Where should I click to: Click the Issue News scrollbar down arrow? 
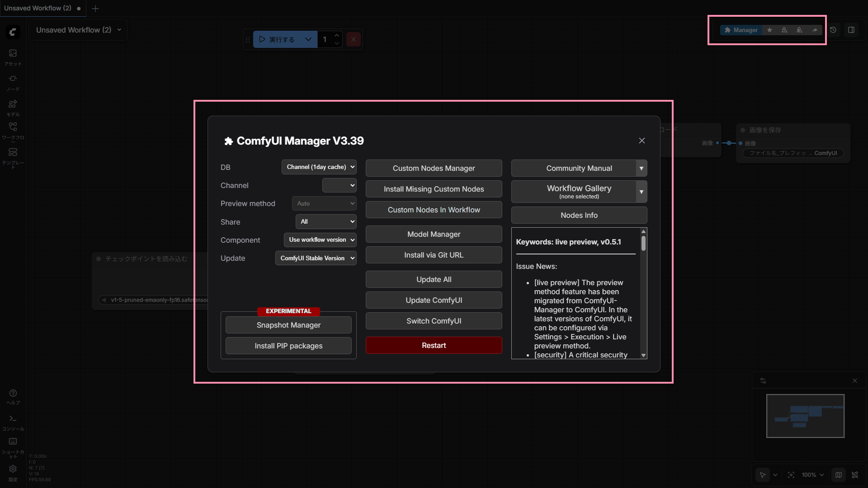[x=643, y=356]
